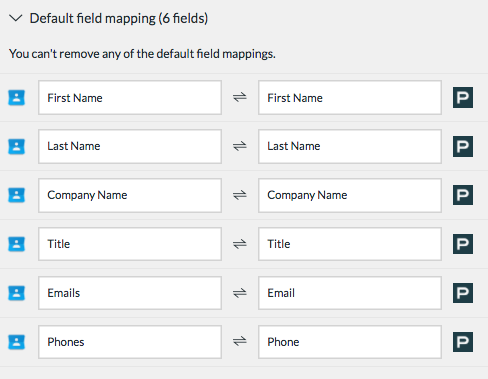Select the right Last Name field
Viewport: 488px width, 379px height.
(x=350, y=147)
